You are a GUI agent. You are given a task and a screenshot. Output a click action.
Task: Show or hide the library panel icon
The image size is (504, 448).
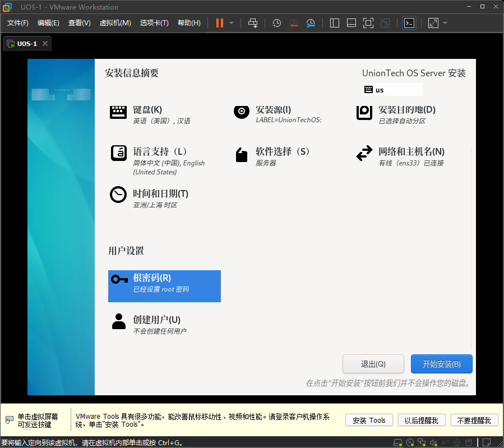[x=335, y=23]
